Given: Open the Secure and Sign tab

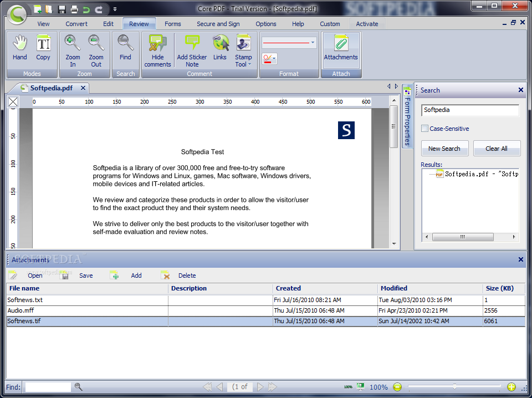Looking at the screenshot, I should click(x=218, y=24).
